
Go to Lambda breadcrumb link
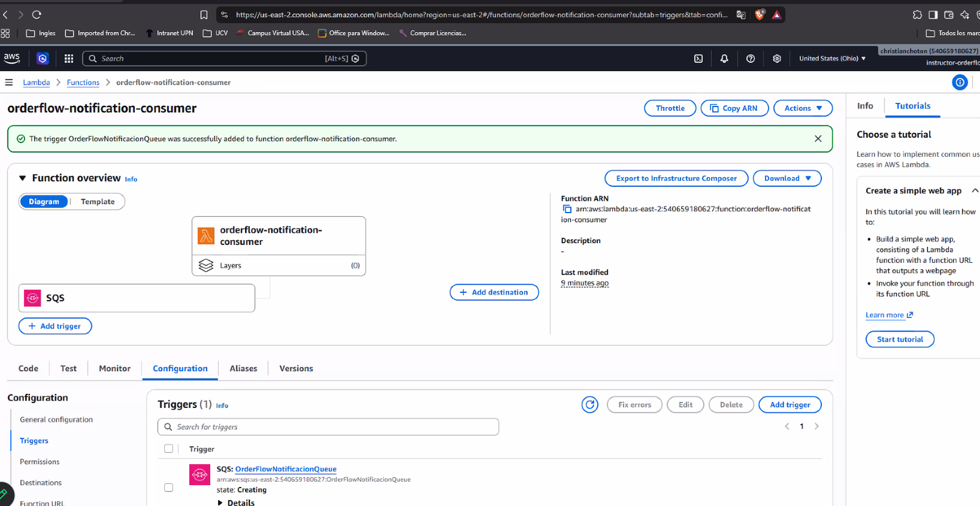click(37, 82)
